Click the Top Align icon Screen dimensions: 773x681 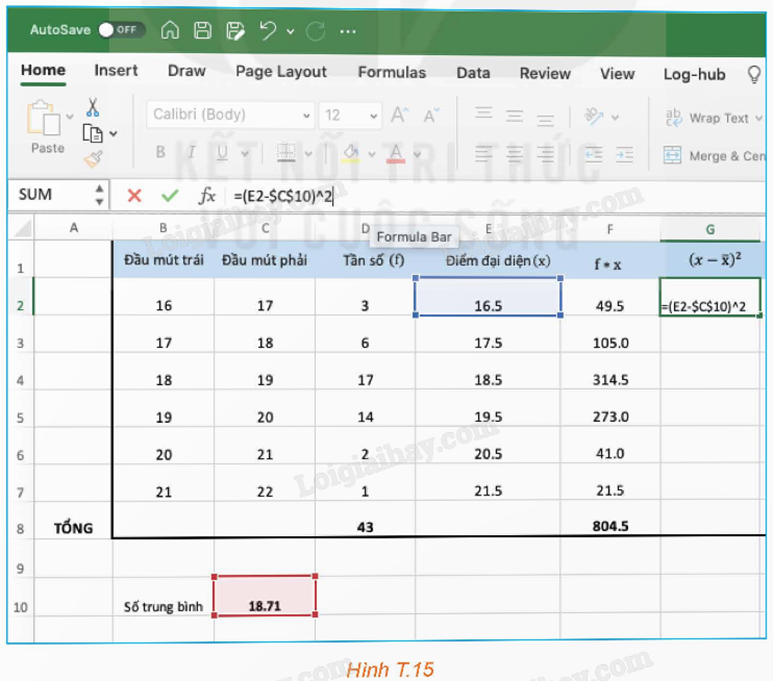pyautogui.click(x=484, y=112)
